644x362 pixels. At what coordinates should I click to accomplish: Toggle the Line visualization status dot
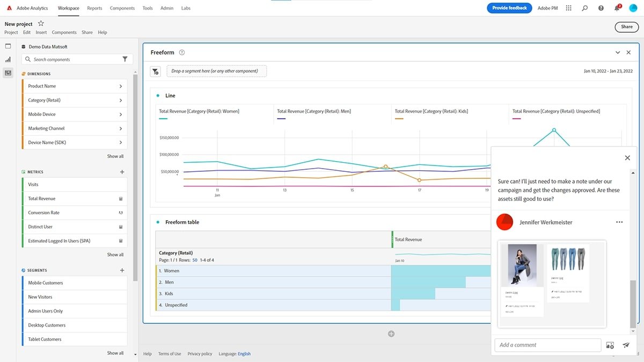tap(158, 96)
